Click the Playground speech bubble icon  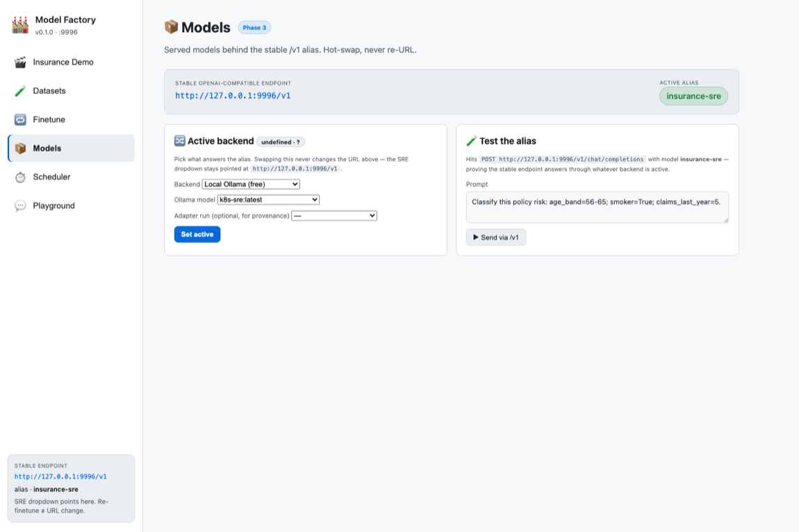click(x=20, y=206)
